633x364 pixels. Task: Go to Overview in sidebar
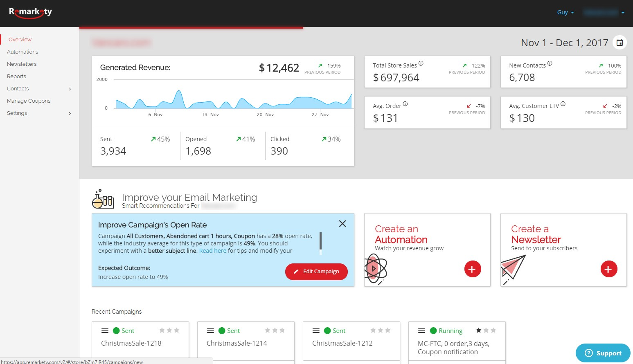20,40
